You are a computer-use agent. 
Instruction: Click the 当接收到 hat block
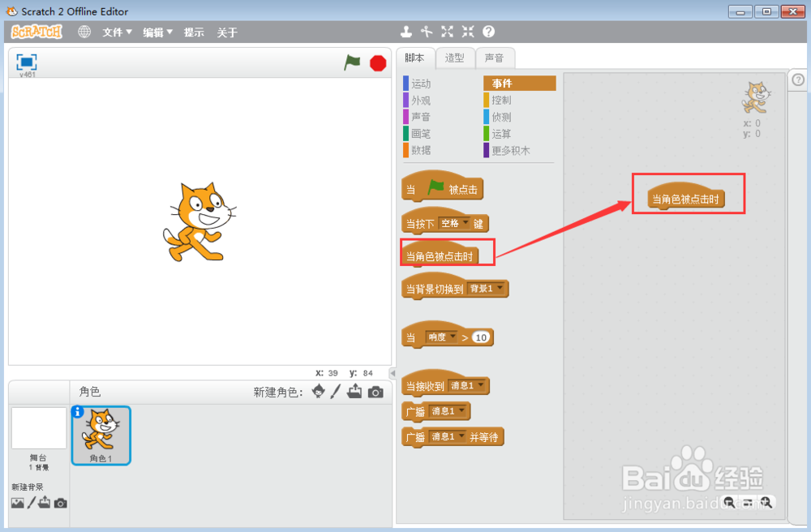click(x=445, y=383)
